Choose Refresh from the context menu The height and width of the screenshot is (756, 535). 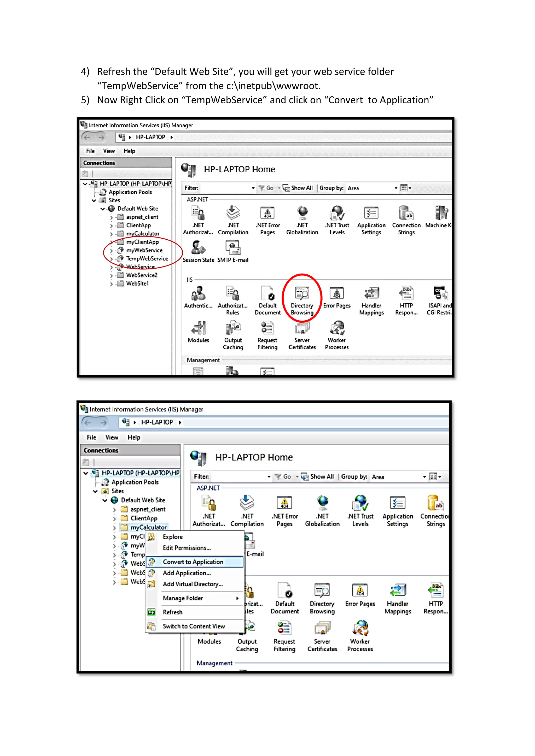[x=195, y=612]
